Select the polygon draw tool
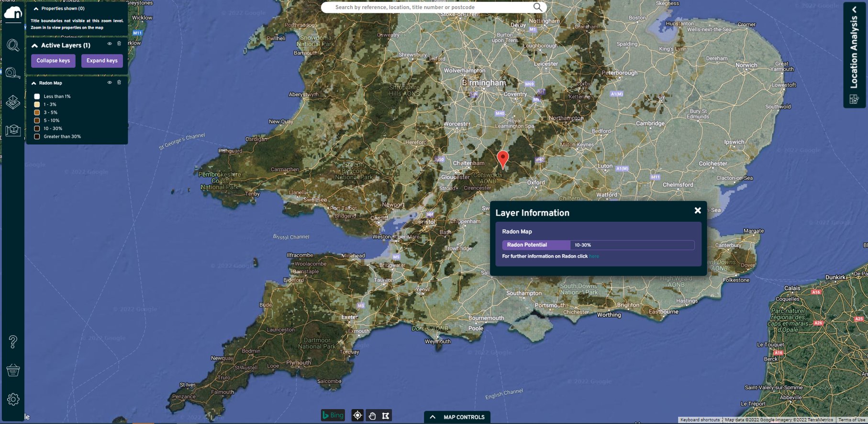This screenshot has width=868, height=424. click(x=386, y=415)
